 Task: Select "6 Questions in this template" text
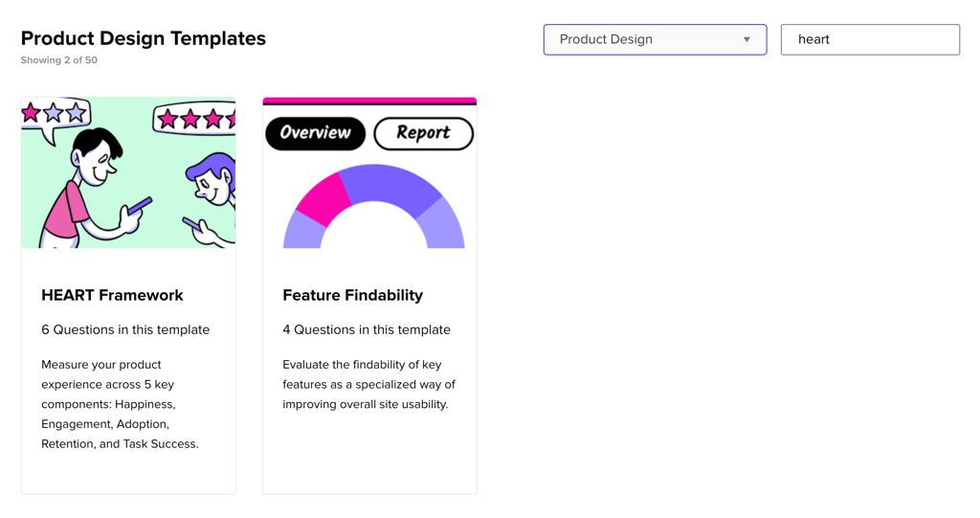click(x=125, y=329)
